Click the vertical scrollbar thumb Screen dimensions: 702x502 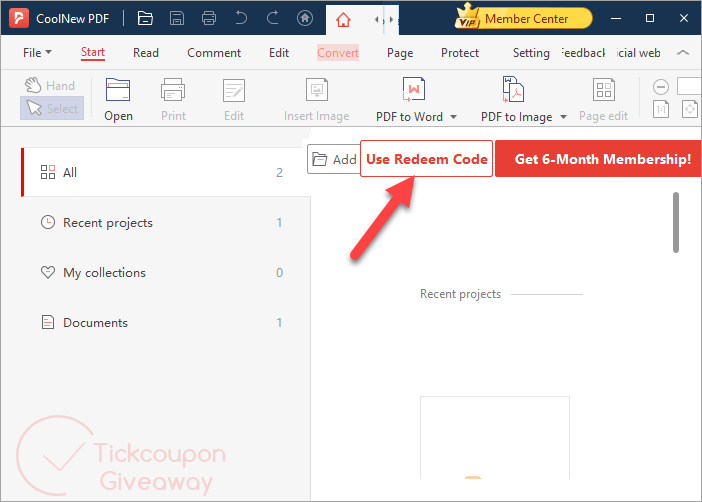pos(676,223)
